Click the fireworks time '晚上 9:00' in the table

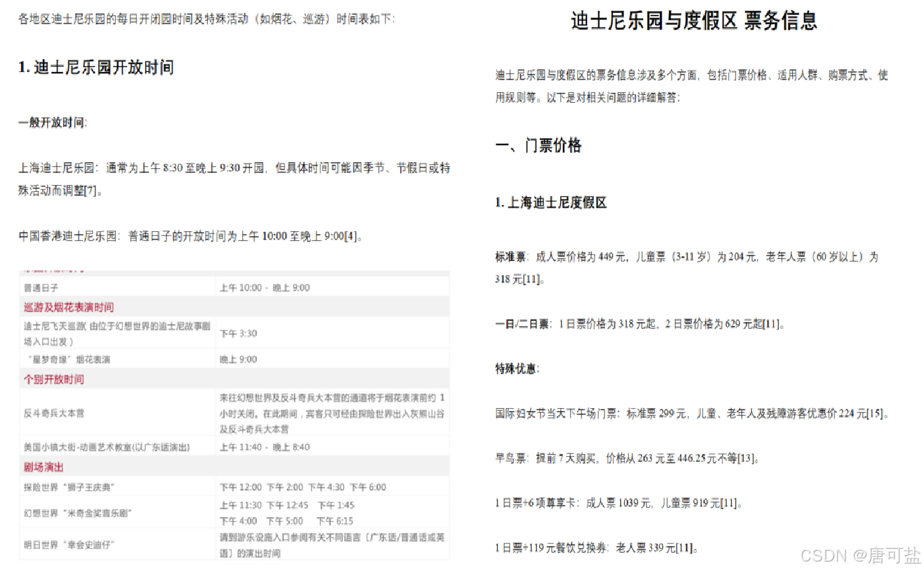click(x=238, y=360)
